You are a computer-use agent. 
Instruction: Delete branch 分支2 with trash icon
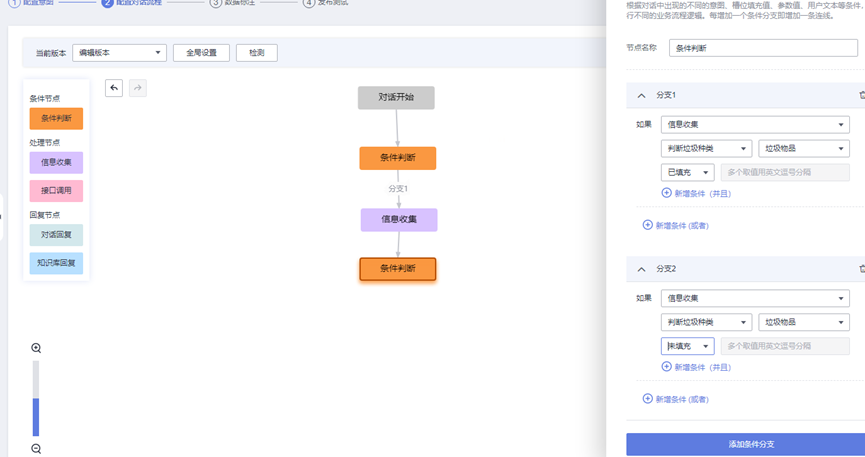[x=862, y=269]
